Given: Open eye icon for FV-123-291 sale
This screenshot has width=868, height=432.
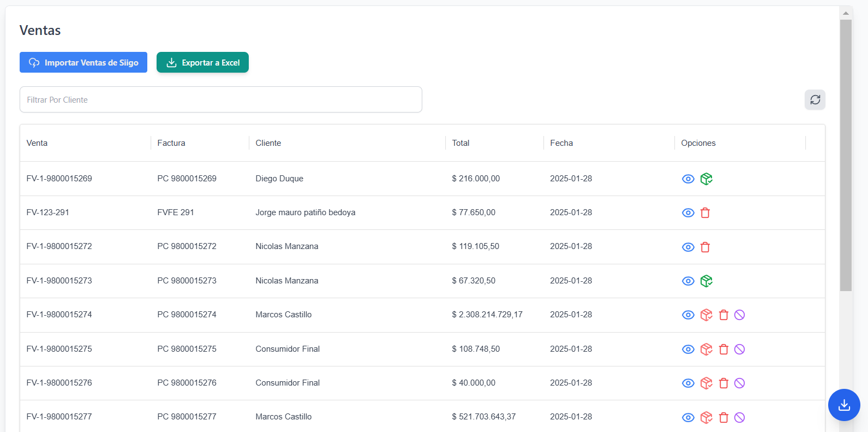Looking at the screenshot, I should click(688, 213).
